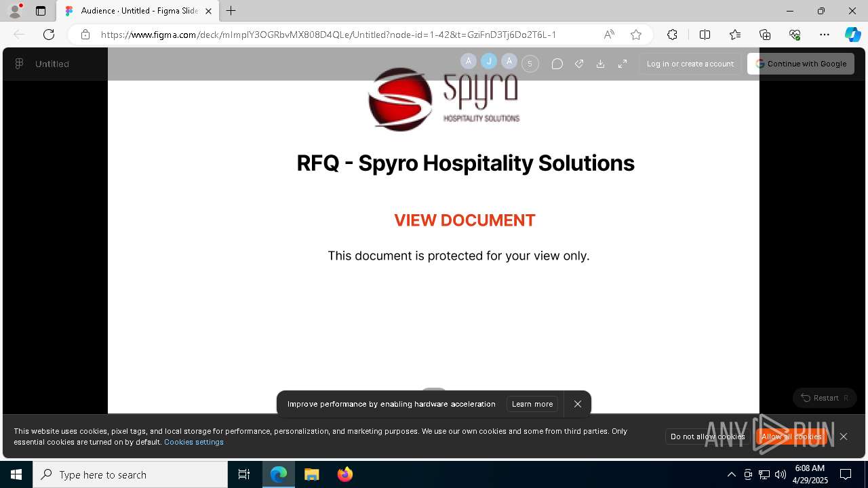Toggle split screen icon

point(705,35)
